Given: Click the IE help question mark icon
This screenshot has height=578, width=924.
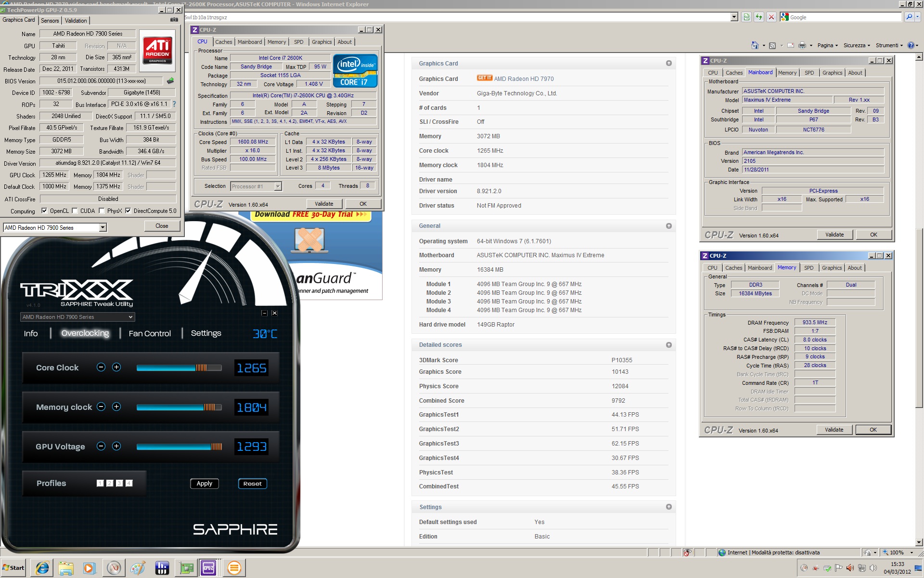Looking at the screenshot, I should [x=911, y=45].
